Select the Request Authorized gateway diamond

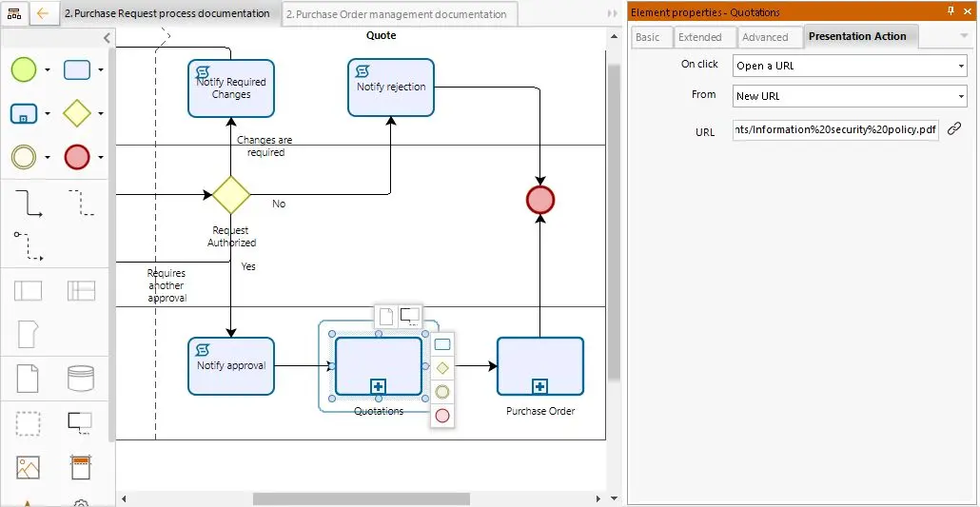(231, 194)
